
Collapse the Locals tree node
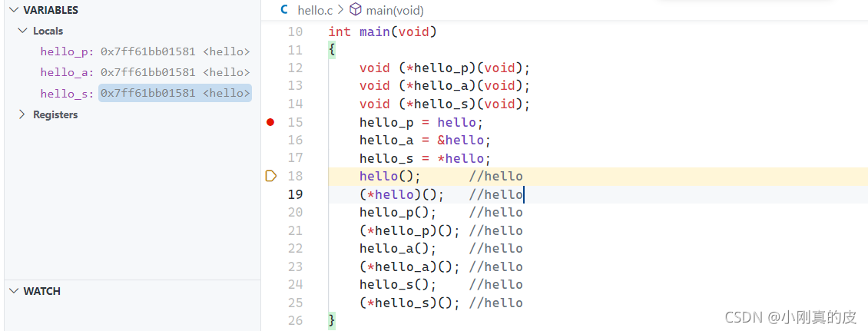pos(23,31)
